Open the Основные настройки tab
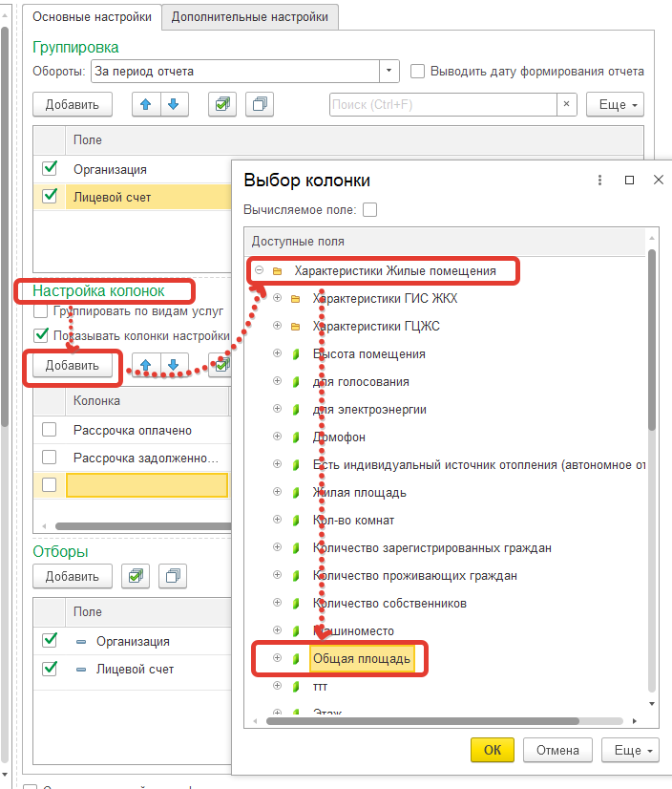This screenshot has height=789, width=672. pyautogui.click(x=91, y=17)
